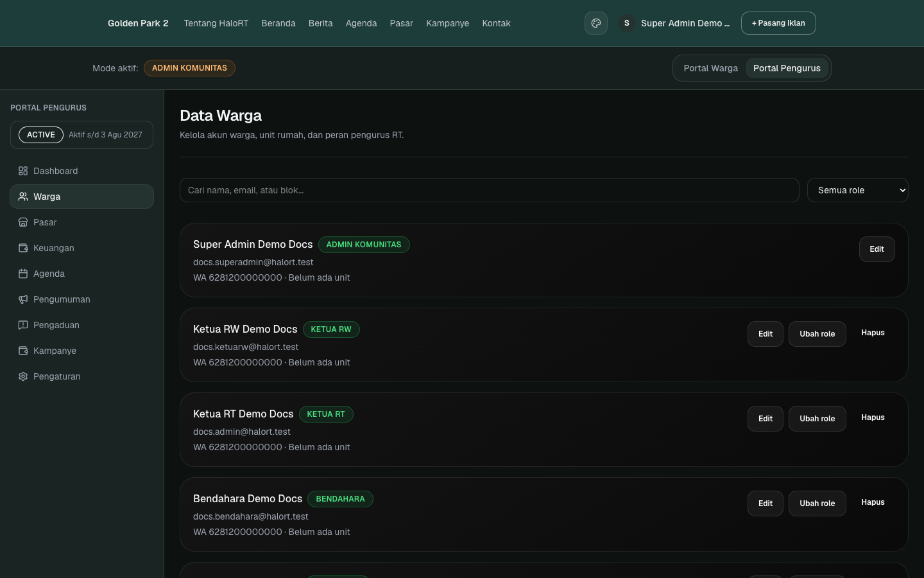
Task: Delete Ketua RT Demo Docs resident
Action: [x=873, y=417]
